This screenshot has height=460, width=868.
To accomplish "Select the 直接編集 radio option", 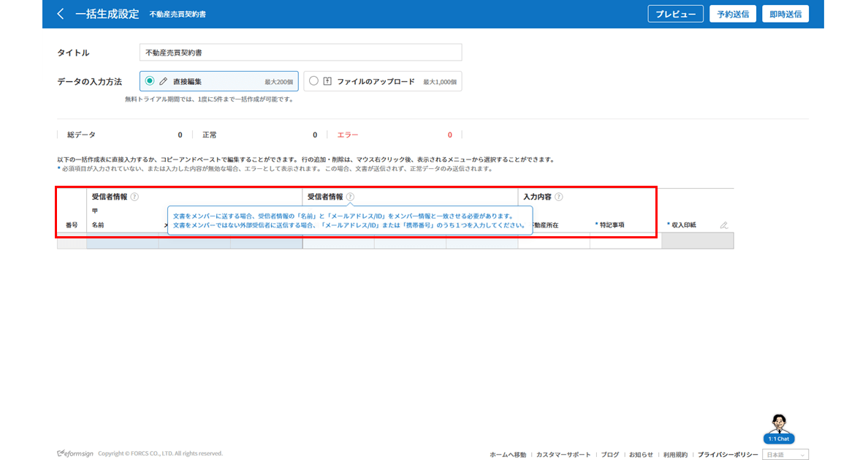I will tap(150, 81).
